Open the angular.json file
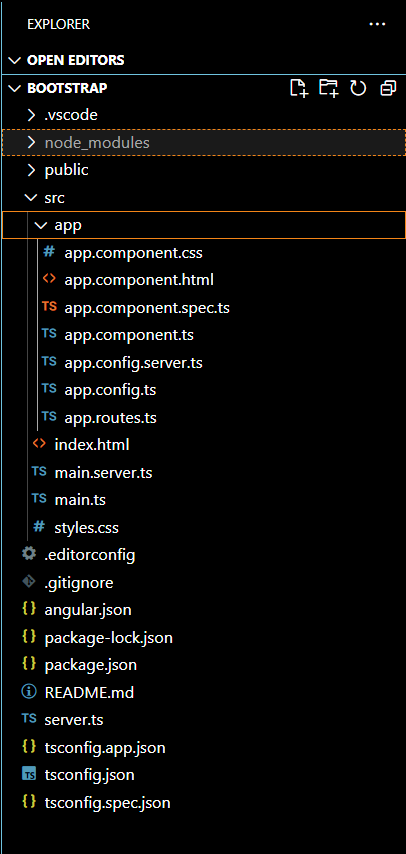The width and height of the screenshot is (406, 854). (x=88, y=609)
